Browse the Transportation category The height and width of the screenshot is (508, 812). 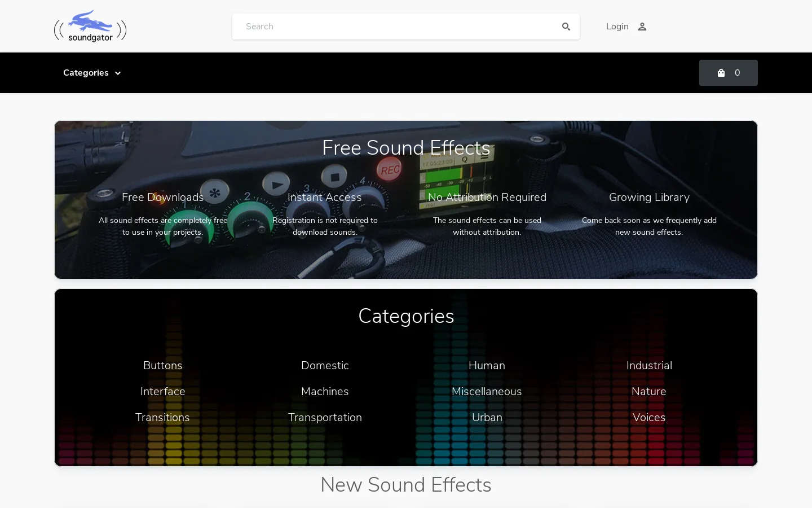325,417
